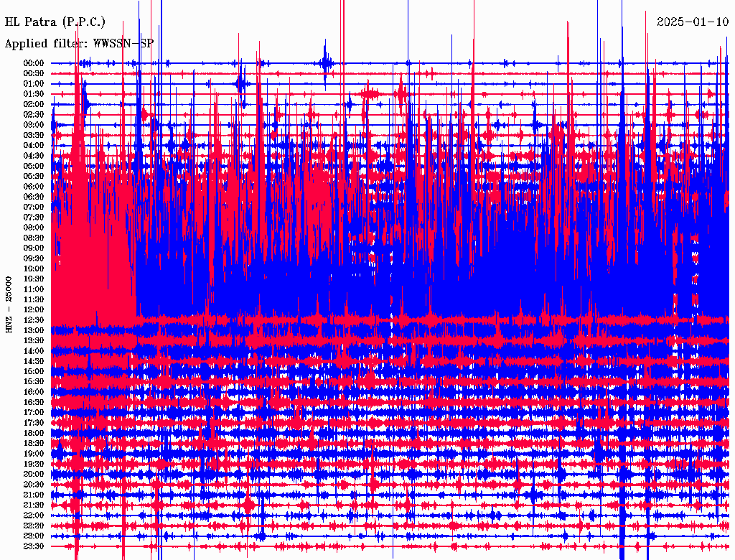Click the 20:00 time label
Viewport: 735px width, 560px height.
coord(34,474)
